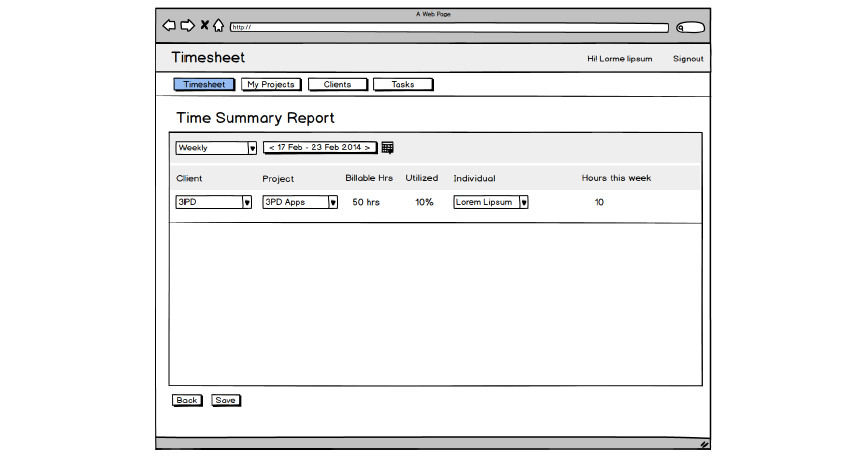Click the browser forward arrow icon

coord(187,25)
